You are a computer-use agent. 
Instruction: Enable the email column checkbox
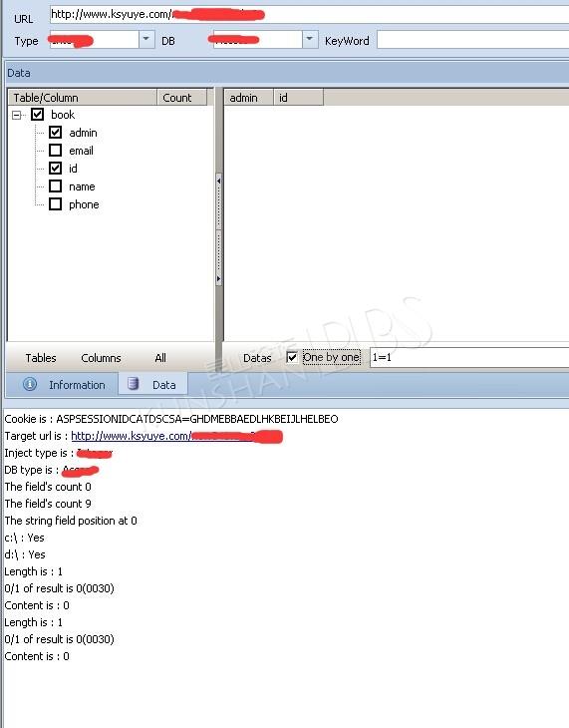pyautogui.click(x=55, y=150)
